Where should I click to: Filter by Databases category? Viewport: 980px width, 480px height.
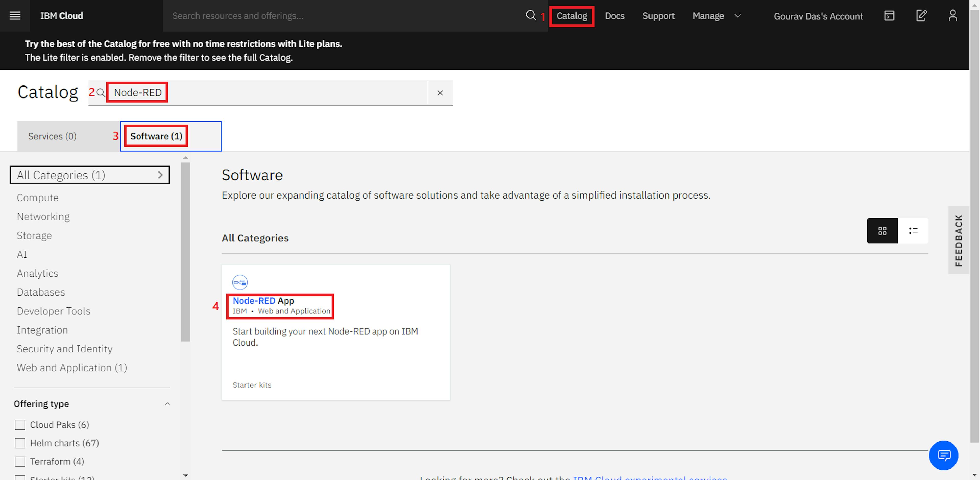[41, 292]
